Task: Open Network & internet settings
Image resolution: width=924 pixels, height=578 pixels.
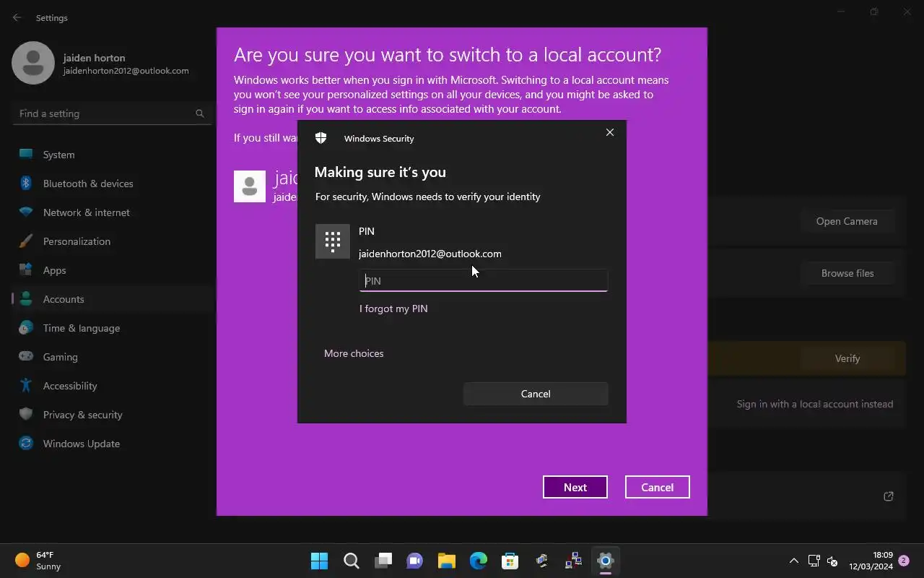Action: click(112, 212)
